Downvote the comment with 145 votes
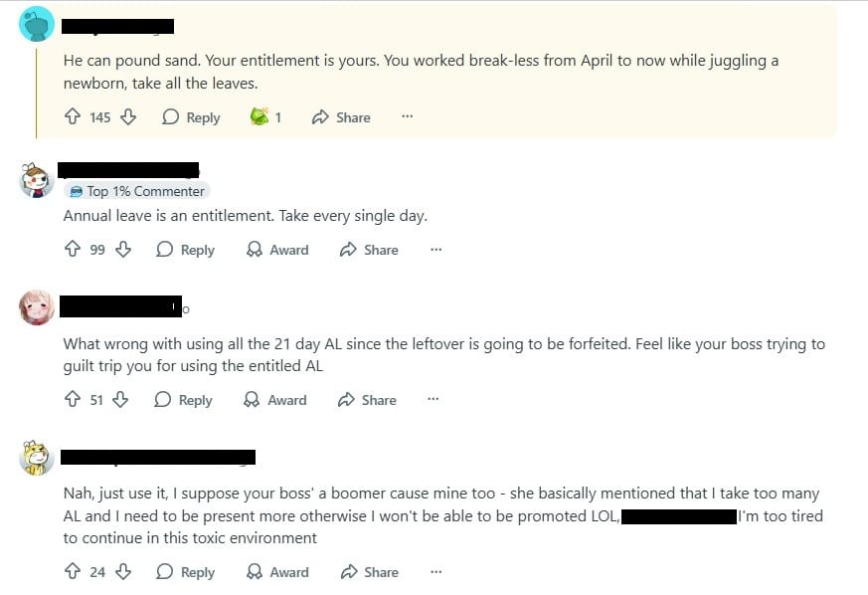The image size is (868, 595). coord(128,117)
